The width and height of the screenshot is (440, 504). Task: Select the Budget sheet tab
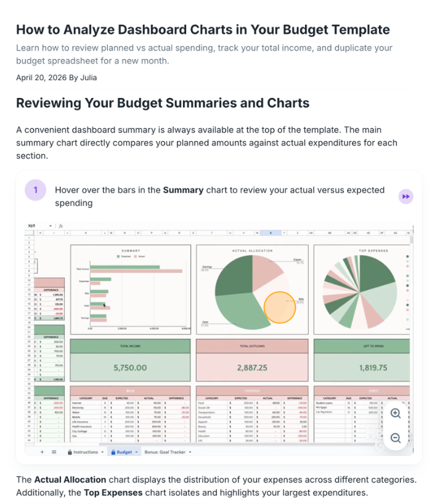pos(121,452)
